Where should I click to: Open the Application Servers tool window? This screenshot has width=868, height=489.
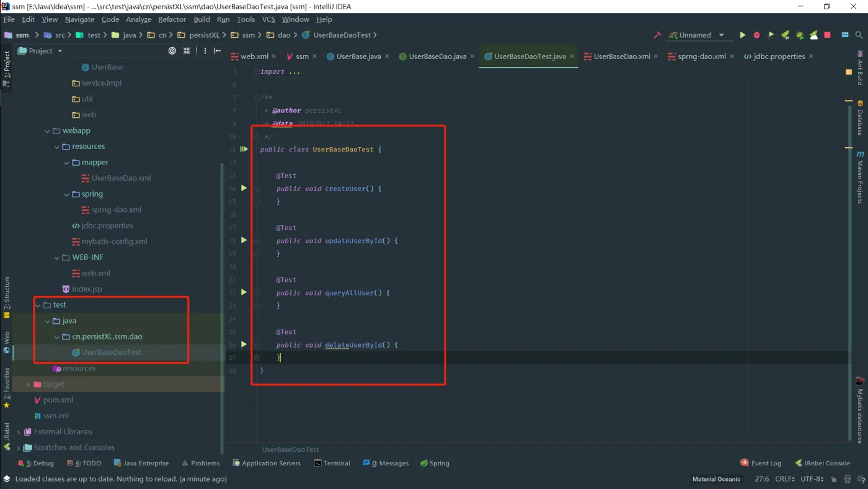[x=267, y=463]
